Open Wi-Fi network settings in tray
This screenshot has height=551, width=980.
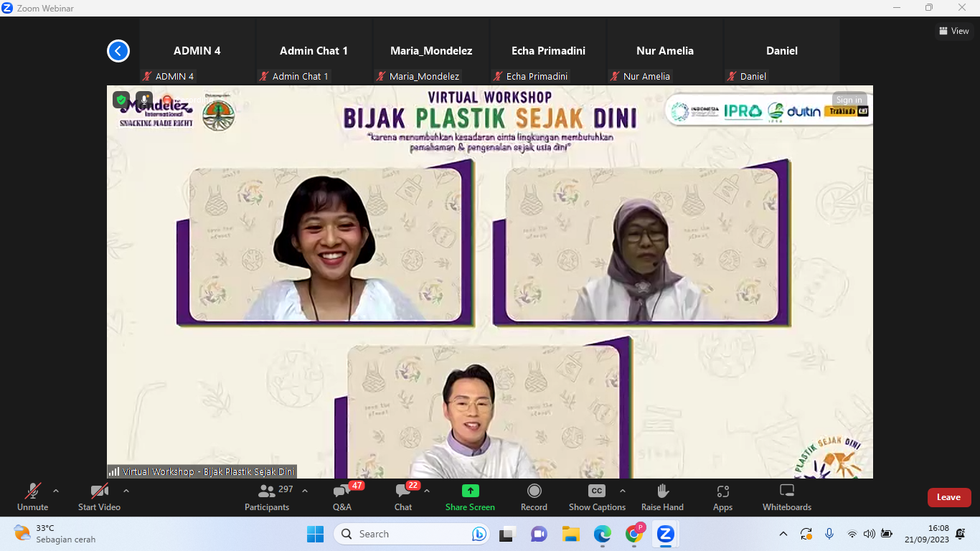pyautogui.click(x=852, y=534)
